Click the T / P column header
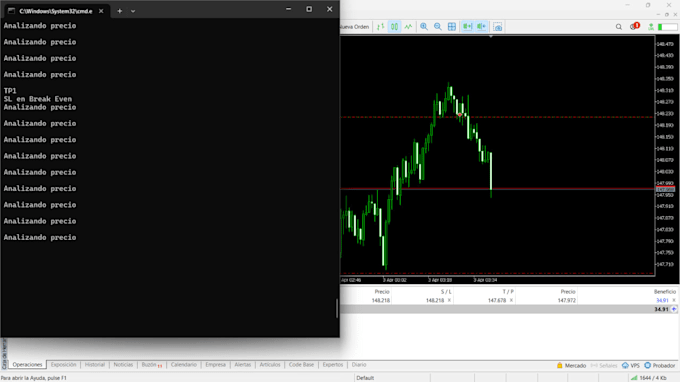This screenshot has height=382, width=680. tap(508, 292)
